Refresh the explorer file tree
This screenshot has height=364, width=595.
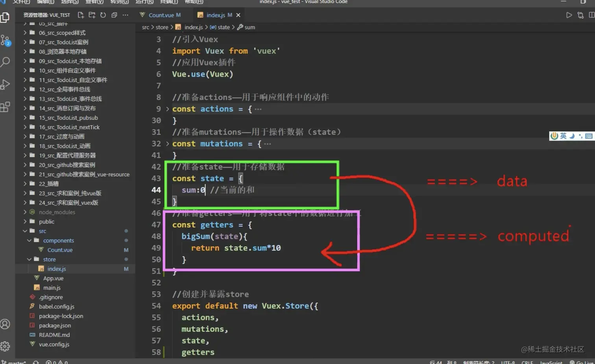[103, 15]
